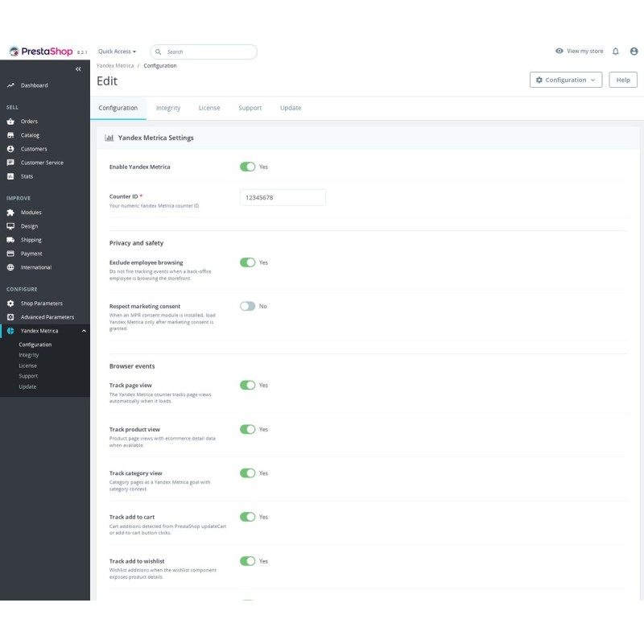This screenshot has height=644, width=644.
Task: Toggle Exclude employee browsing switch
Action: click(248, 262)
